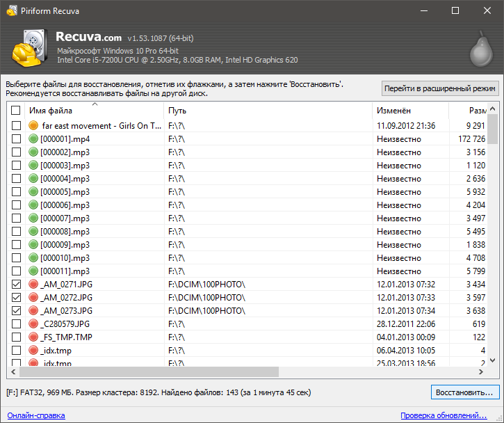This screenshot has height=423, width=504.
Task: Click the vertical scrollbar thumb
Action: (492, 129)
